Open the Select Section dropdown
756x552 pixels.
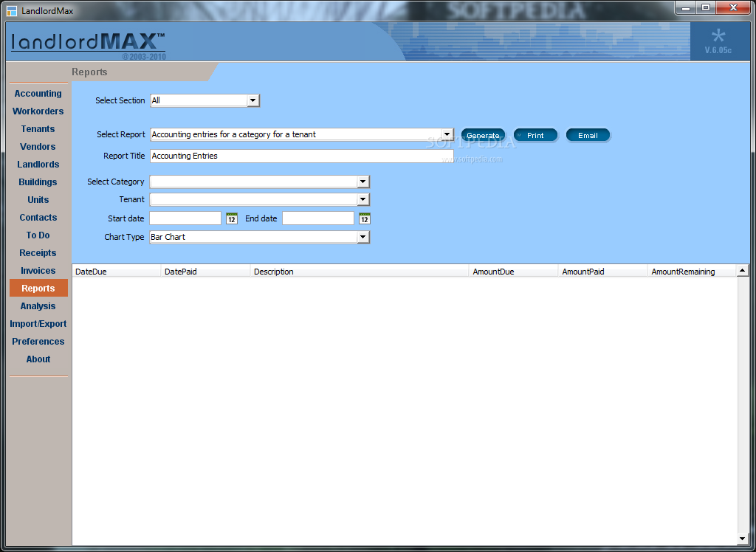pyautogui.click(x=252, y=100)
